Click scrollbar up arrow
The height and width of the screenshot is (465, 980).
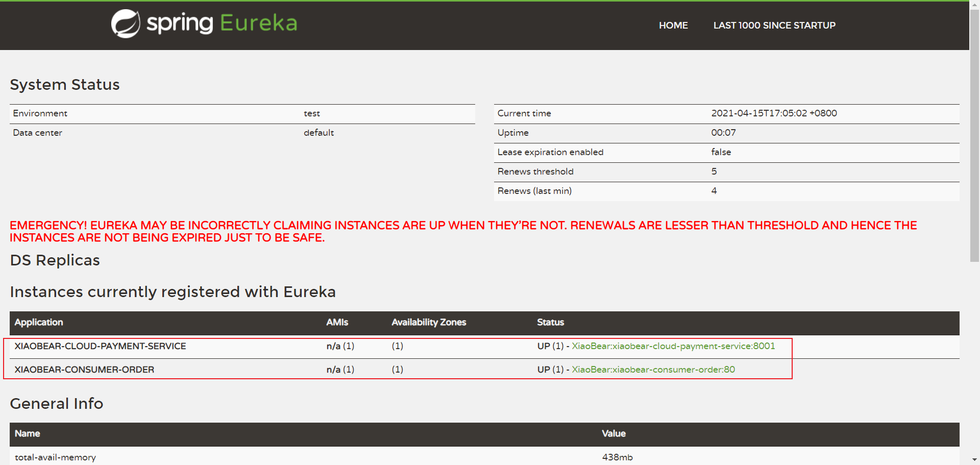pos(974,4)
